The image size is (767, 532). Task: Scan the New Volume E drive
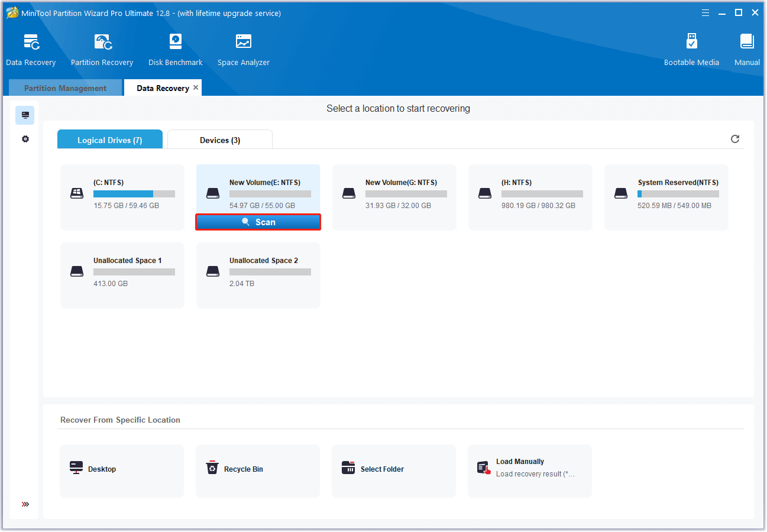pyautogui.click(x=258, y=222)
